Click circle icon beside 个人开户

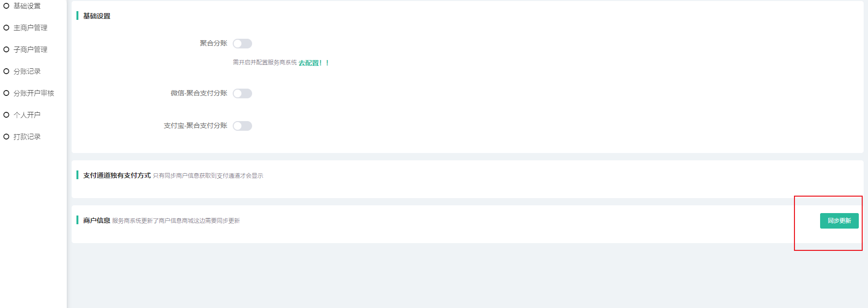pos(6,115)
